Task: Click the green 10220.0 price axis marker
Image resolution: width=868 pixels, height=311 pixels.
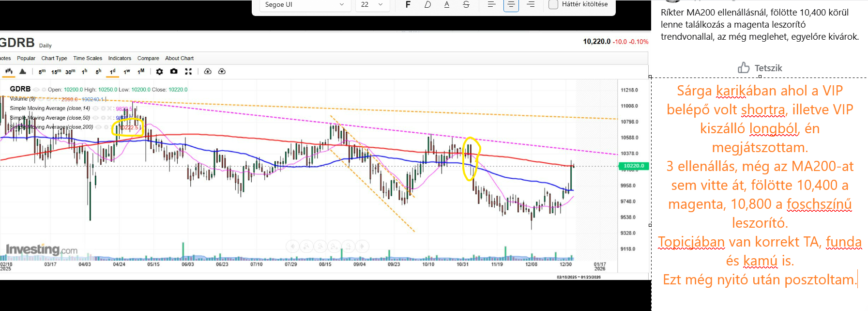Action: tap(633, 166)
